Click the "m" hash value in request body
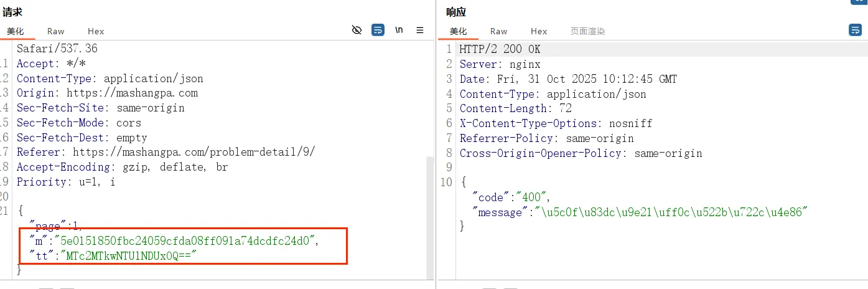 [185, 241]
